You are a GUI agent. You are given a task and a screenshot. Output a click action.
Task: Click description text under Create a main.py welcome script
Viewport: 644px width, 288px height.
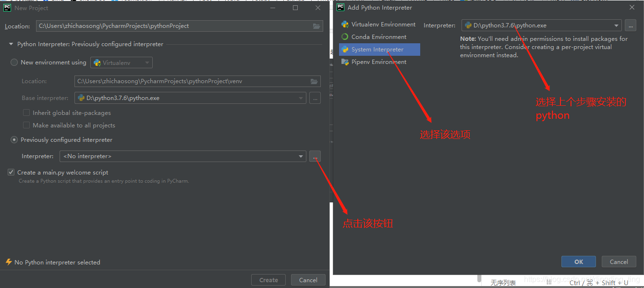(104, 181)
